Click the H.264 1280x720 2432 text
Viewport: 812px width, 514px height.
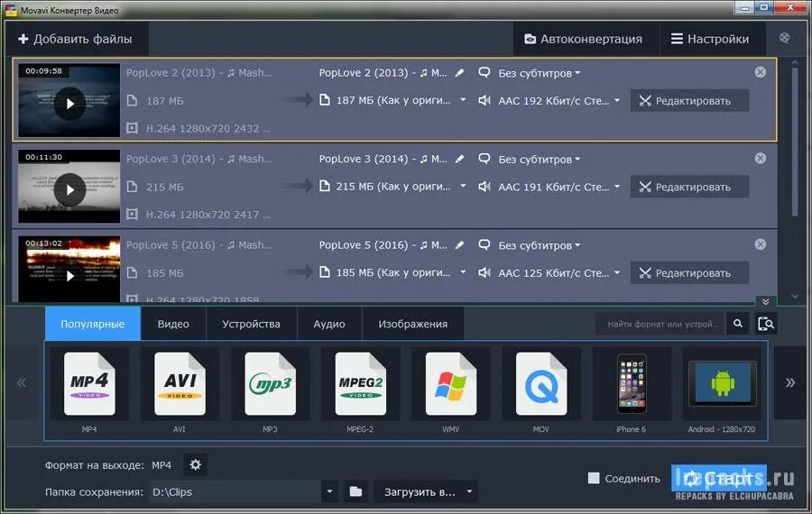(208, 128)
